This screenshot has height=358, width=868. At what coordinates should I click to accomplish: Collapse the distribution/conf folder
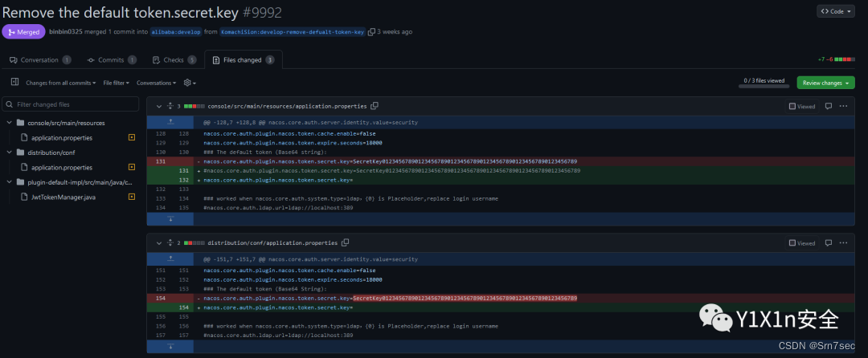(9, 153)
